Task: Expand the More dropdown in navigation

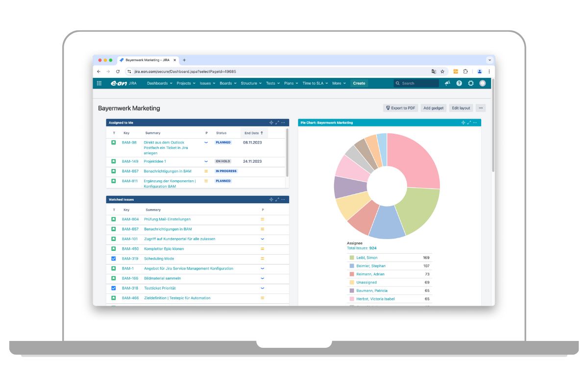Action: click(x=339, y=83)
